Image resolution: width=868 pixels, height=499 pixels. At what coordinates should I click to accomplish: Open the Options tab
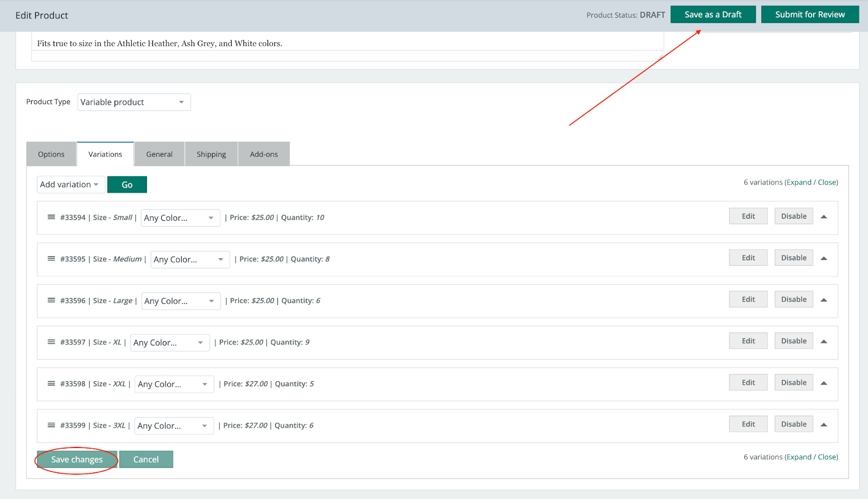pos(51,154)
